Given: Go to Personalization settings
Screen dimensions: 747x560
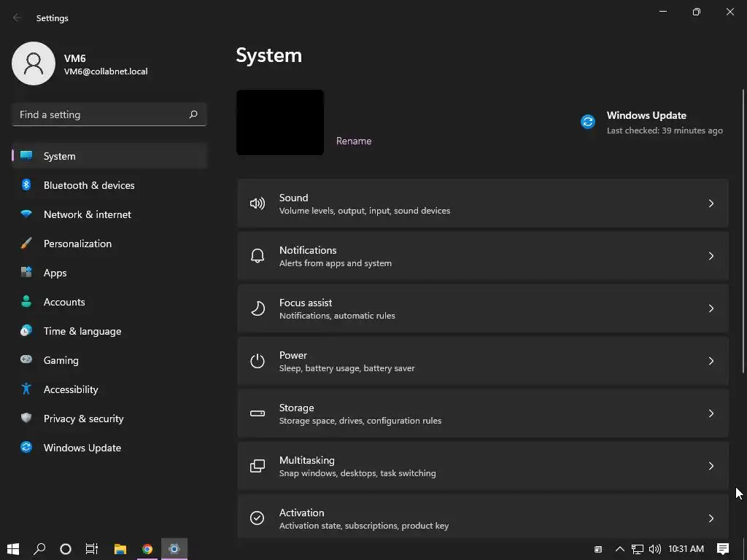Looking at the screenshot, I should (109, 244).
